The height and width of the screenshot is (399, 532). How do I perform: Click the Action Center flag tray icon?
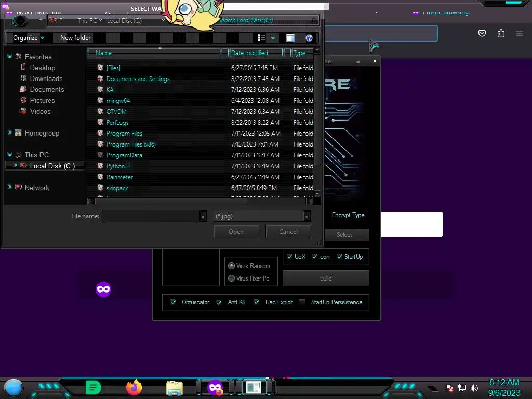click(449, 388)
